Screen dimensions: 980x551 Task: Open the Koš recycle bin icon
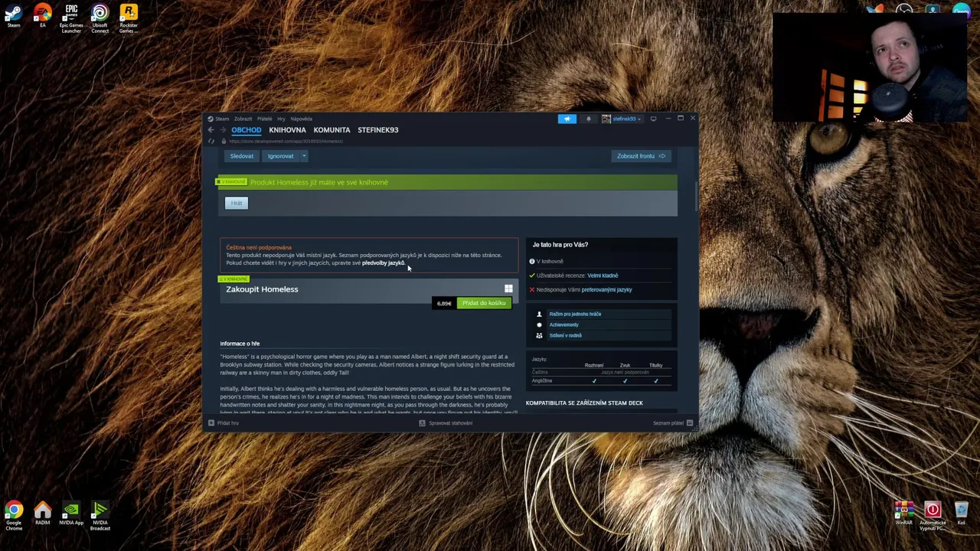coord(961,514)
